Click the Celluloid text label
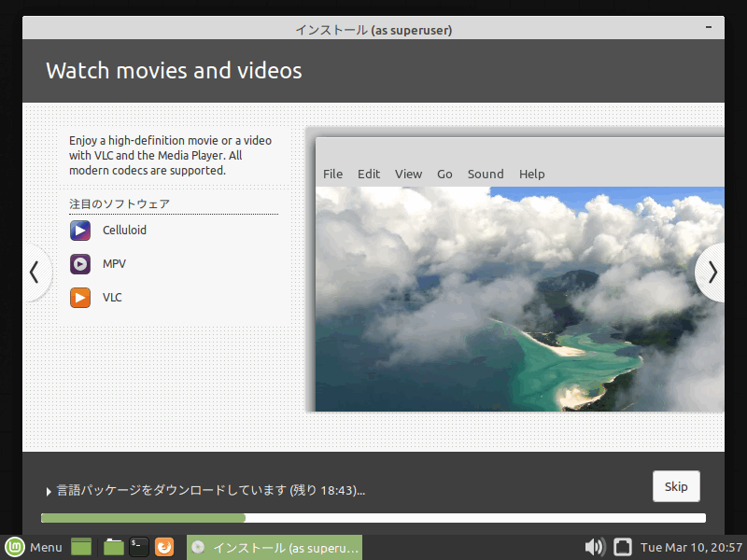 click(x=124, y=231)
